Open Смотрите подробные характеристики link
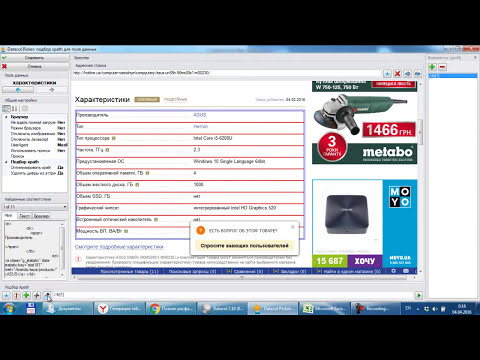480x360 pixels. click(119, 247)
